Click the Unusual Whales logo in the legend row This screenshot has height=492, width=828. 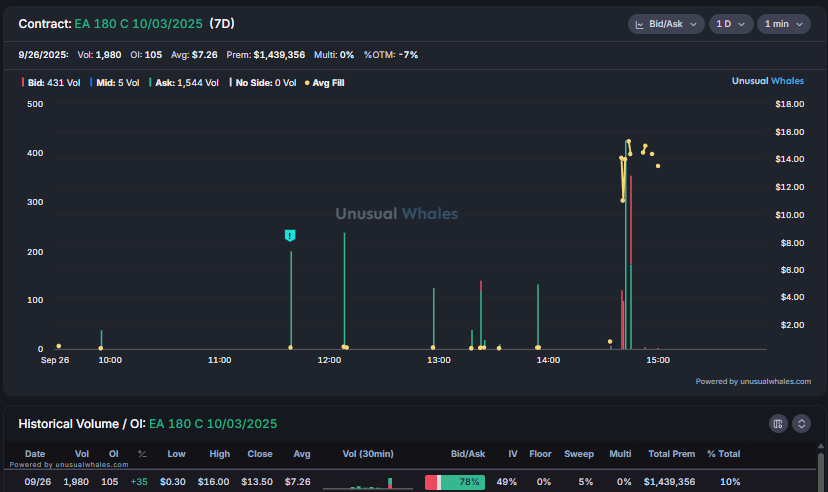pyautogui.click(x=768, y=81)
